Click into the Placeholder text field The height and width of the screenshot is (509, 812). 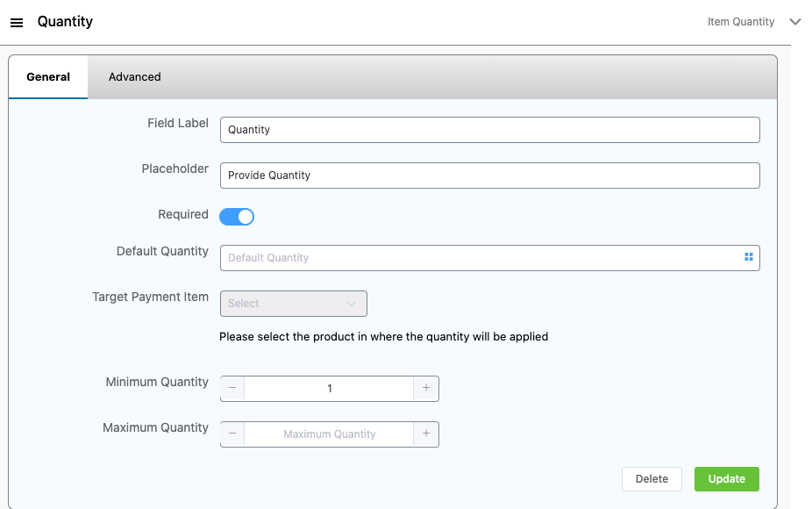tap(489, 176)
